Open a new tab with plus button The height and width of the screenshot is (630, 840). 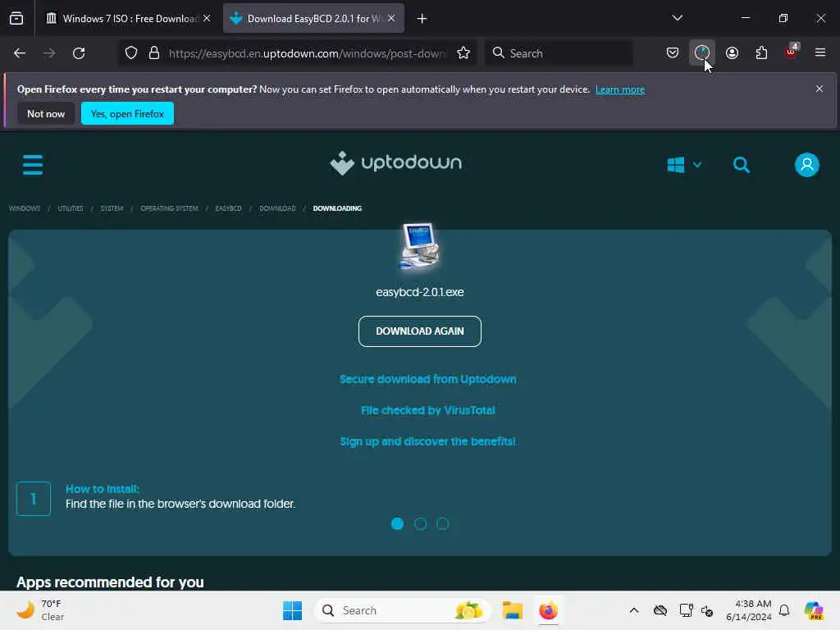click(422, 19)
